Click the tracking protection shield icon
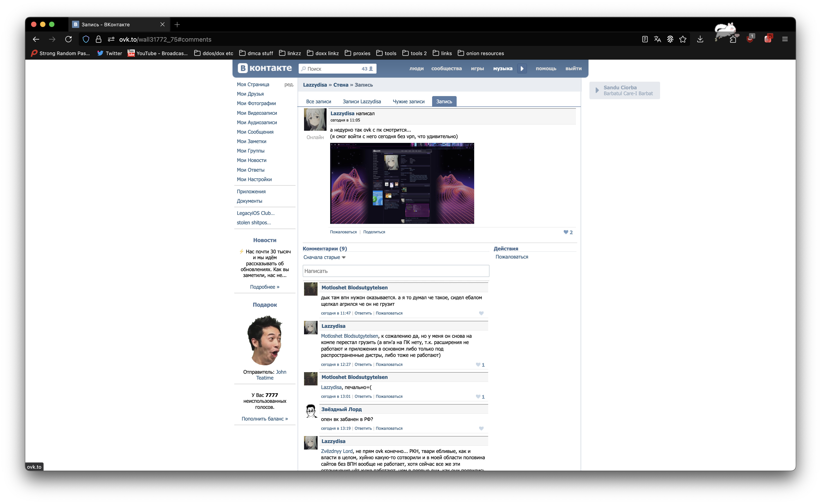Viewport: 821px width, 504px height. coord(86,39)
